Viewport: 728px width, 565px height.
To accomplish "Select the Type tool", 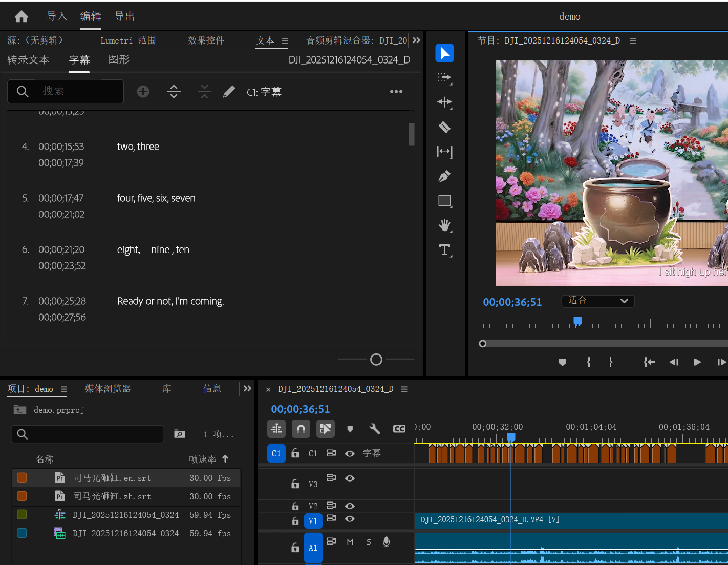I will (x=444, y=250).
